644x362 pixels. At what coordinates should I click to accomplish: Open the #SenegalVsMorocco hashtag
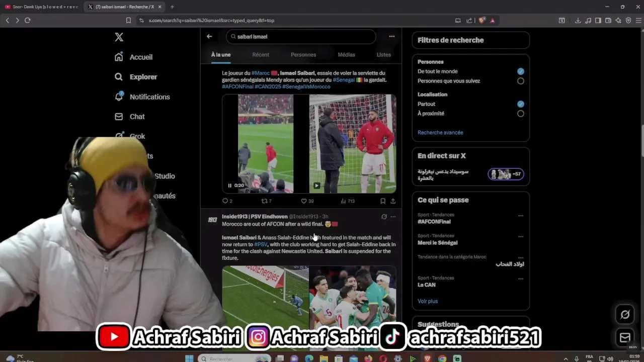pyautogui.click(x=306, y=86)
